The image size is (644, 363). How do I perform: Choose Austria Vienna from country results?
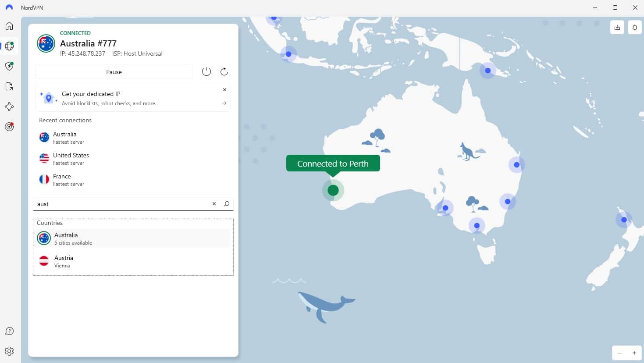pyautogui.click(x=133, y=261)
